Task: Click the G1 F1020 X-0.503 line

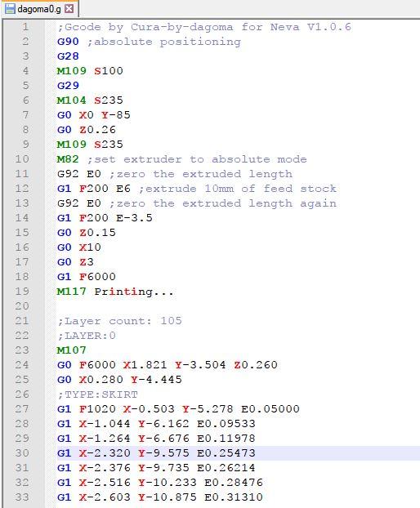Action: (x=178, y=409)
